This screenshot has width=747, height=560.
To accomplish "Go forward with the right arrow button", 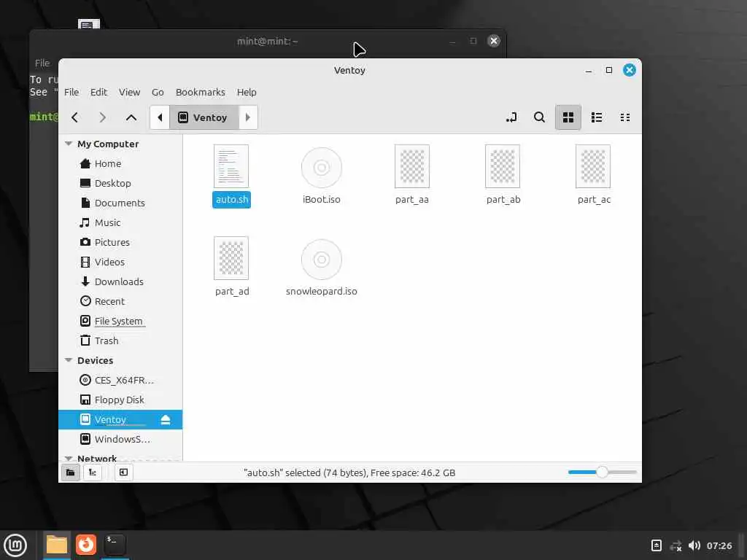I will pos(102,117).
